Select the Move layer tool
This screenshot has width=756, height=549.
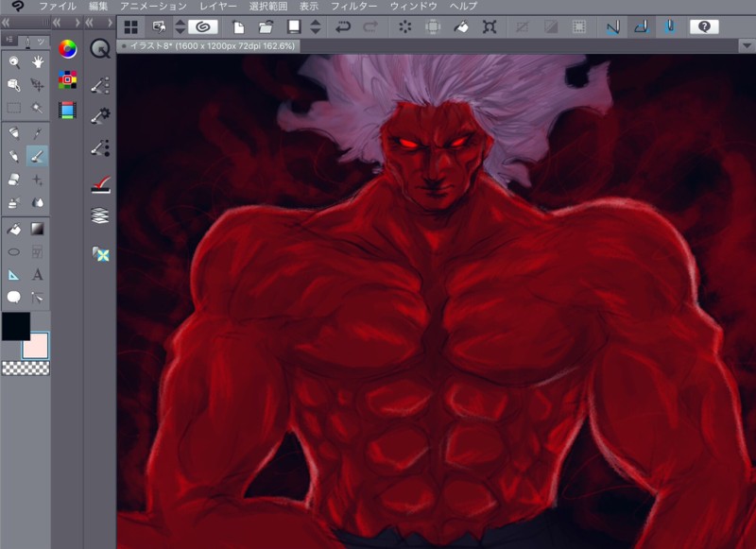point(37,85)
